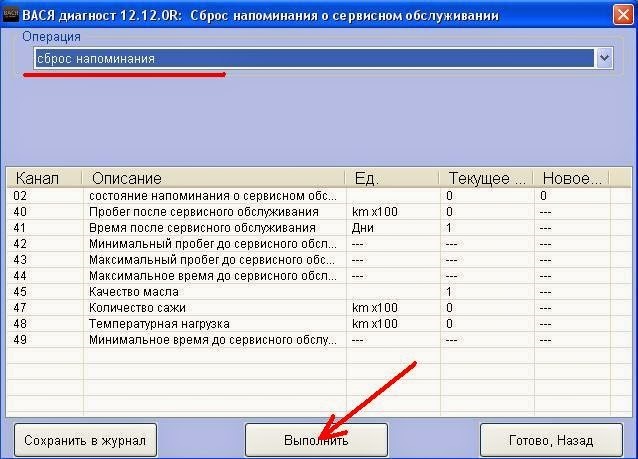The image size is (638, 459).
Task: Click 'km x100' unit in channel 40 row
Action: [x=375, y=212]
